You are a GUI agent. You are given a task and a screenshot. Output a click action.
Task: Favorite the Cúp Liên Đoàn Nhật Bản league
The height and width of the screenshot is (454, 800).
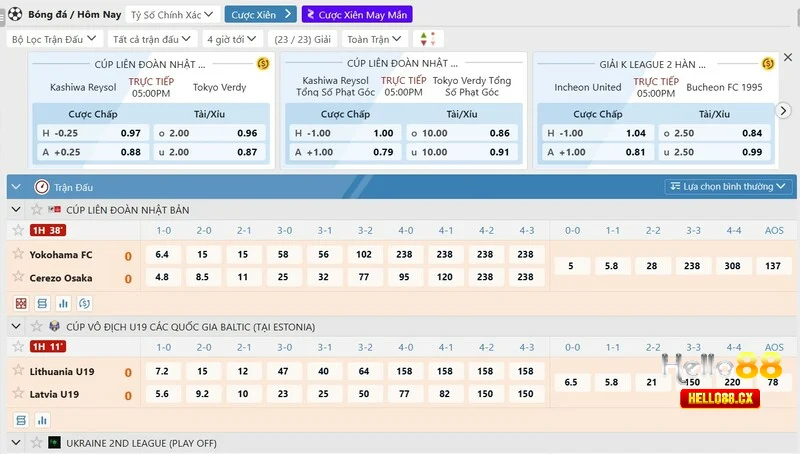[36, 210]
